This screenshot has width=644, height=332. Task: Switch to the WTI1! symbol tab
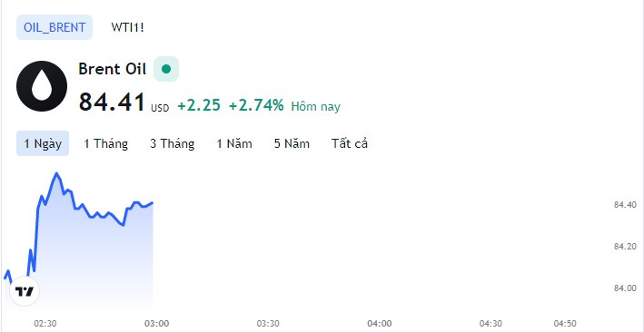127,27
